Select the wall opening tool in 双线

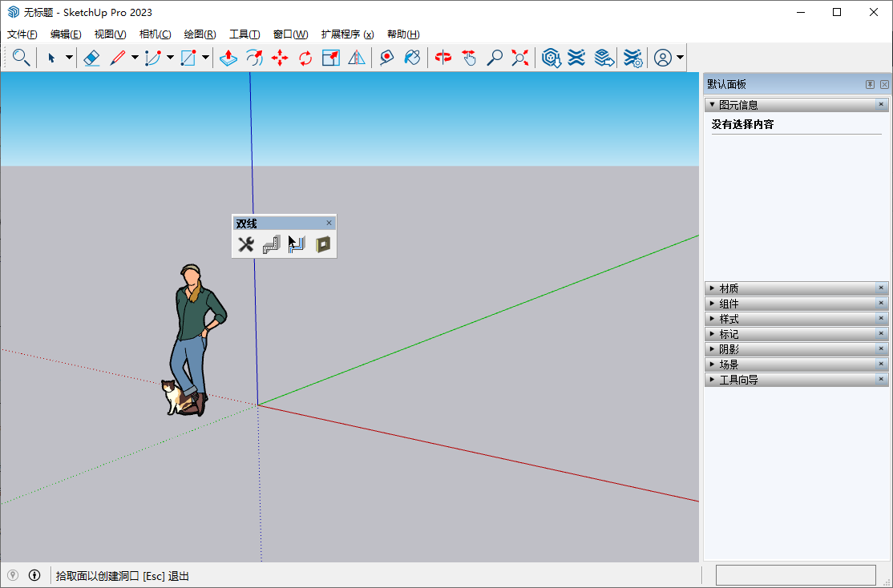point(323,244)
